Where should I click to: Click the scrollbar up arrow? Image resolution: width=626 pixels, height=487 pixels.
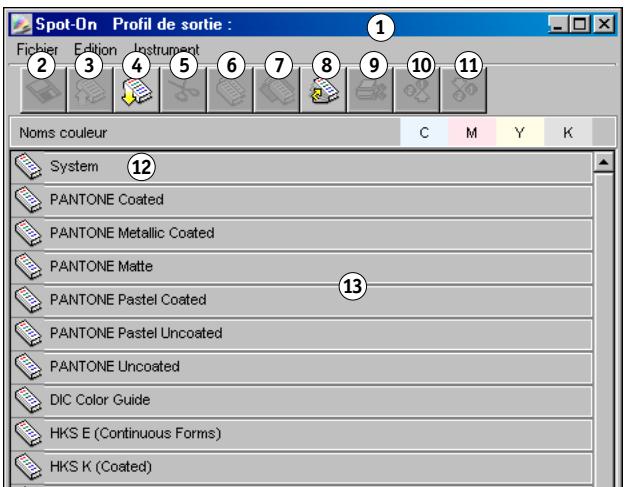tap(604, 162)
